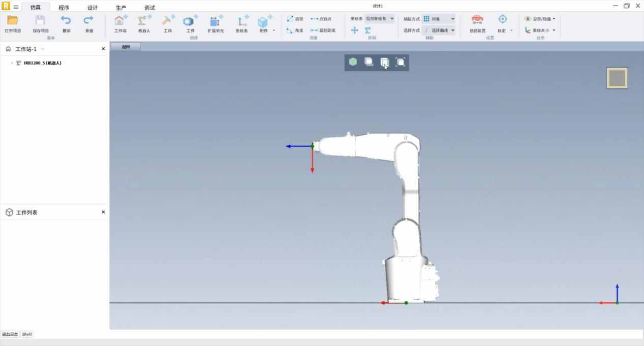This screenshot has height=346, width=644.
Task: Select IRB1200_5 (机器人) in the workstation tree
Action: pos(42,63)
